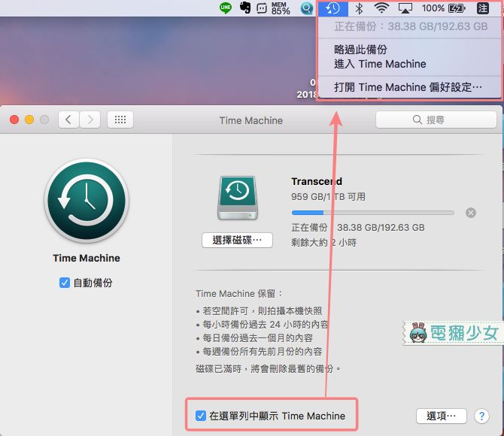The height and width of the screenshot is (436, 504).
Task: Click the Time Machine menu bar icon
Action: coord(333,8)
